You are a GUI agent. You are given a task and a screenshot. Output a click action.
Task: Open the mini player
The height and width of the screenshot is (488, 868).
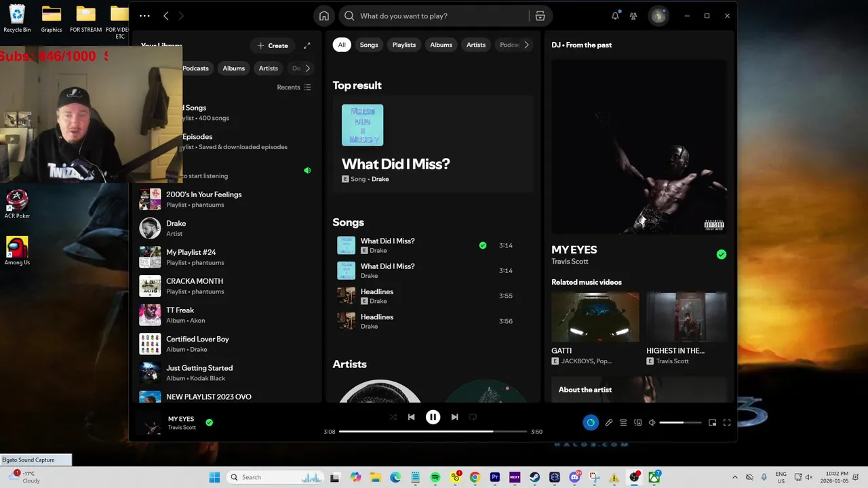(x=712, y=422)
